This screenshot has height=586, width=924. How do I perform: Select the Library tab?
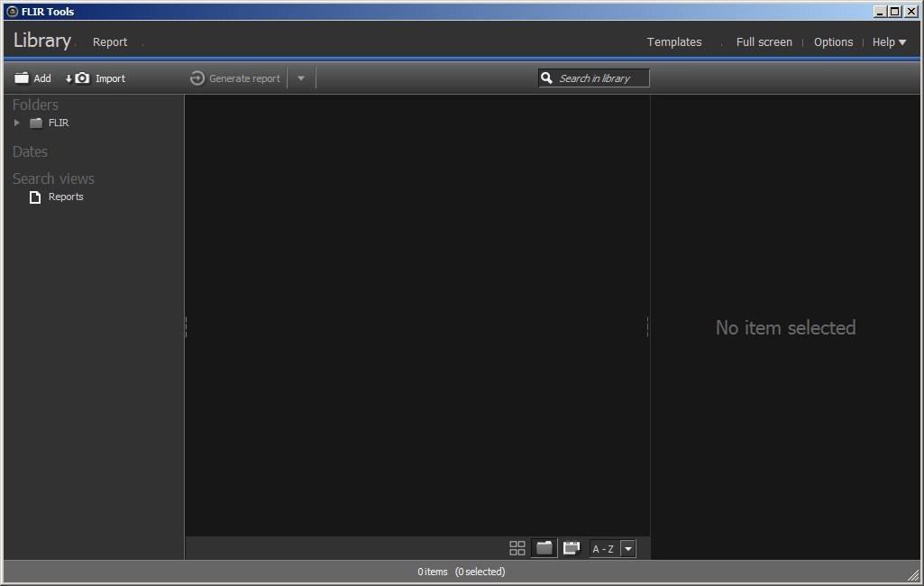coord(42,41)
